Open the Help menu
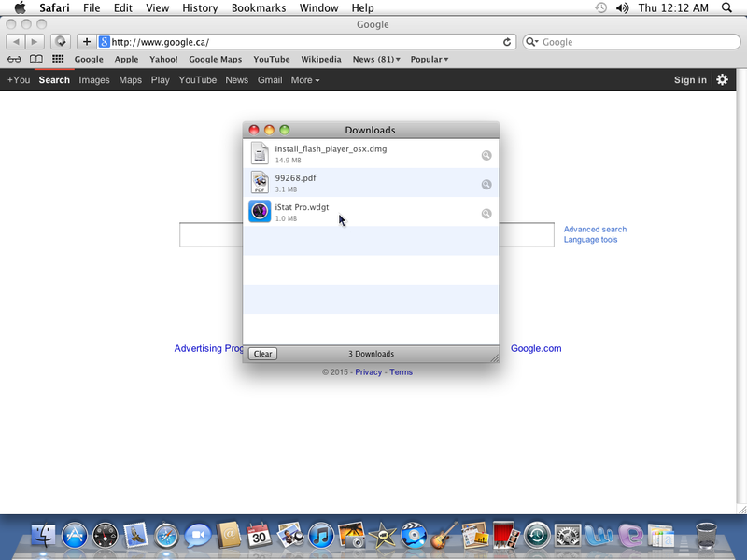 pos(362,7)
